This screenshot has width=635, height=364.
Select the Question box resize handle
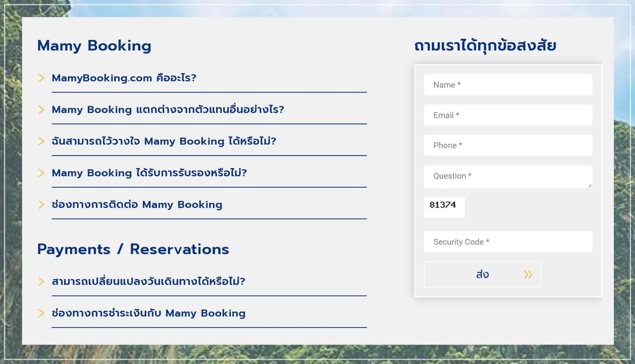click(589, 185)
